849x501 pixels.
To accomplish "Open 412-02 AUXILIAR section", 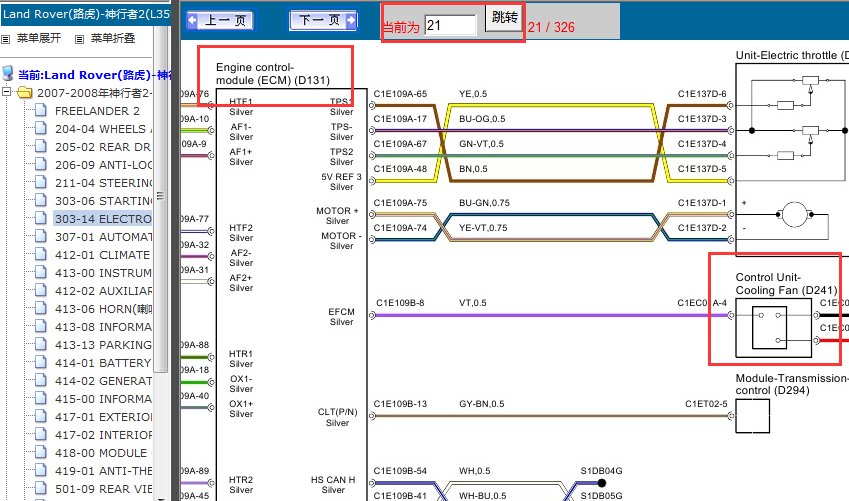I will click(x=103, y=291).
